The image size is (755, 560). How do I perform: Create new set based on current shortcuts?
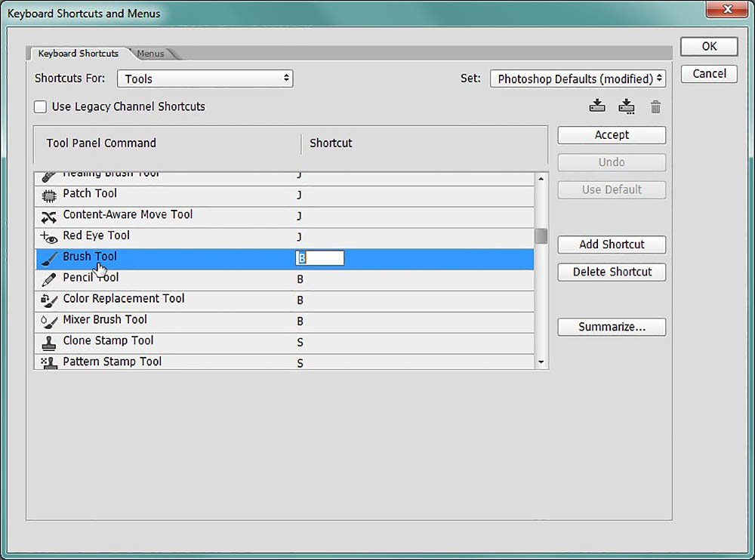627,106
